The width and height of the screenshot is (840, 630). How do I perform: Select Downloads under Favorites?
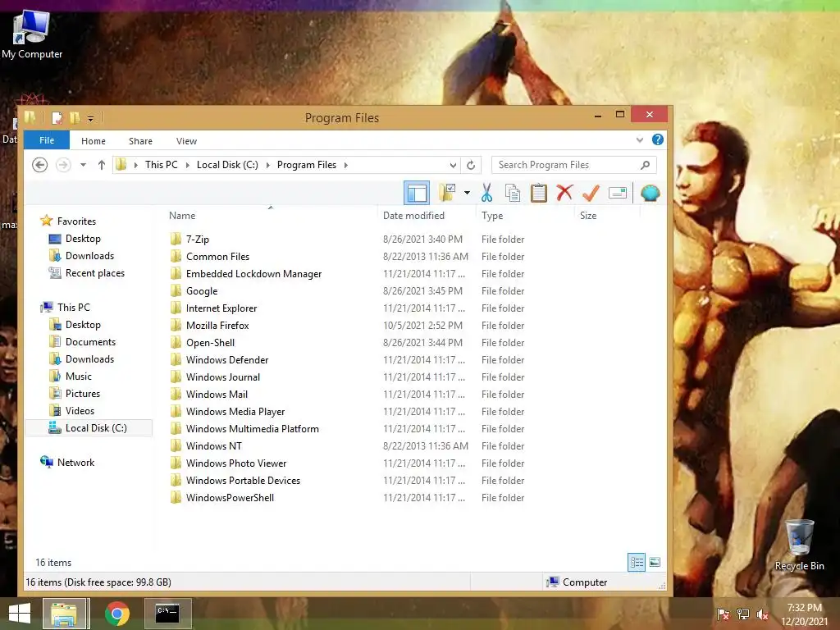[89, 256]
